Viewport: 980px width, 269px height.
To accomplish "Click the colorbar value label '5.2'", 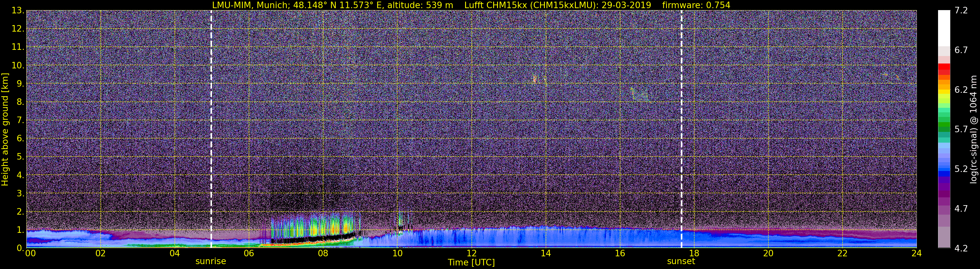I will coord(961,169).
